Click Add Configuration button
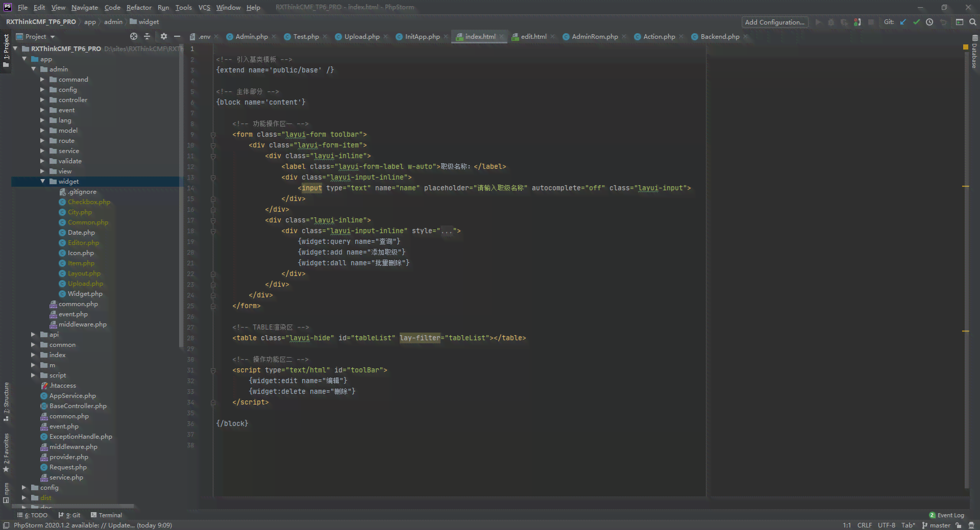980x530 pixels. pyautogui.click(x=774, y=22)
